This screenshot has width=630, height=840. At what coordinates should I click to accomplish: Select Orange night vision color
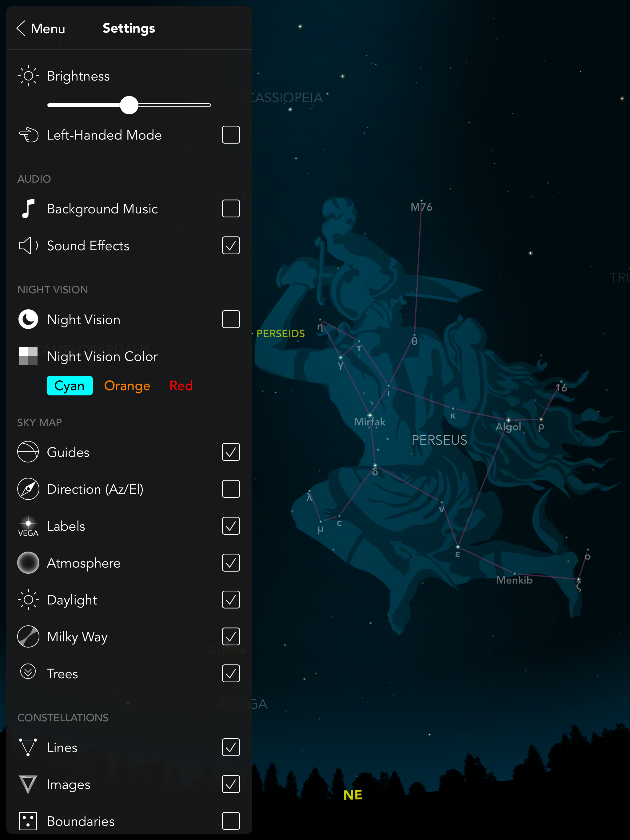127,386
